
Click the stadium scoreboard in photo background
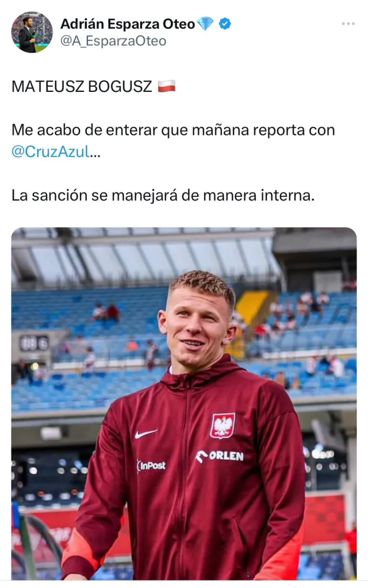pyautogui.click(x=34, y=343)
